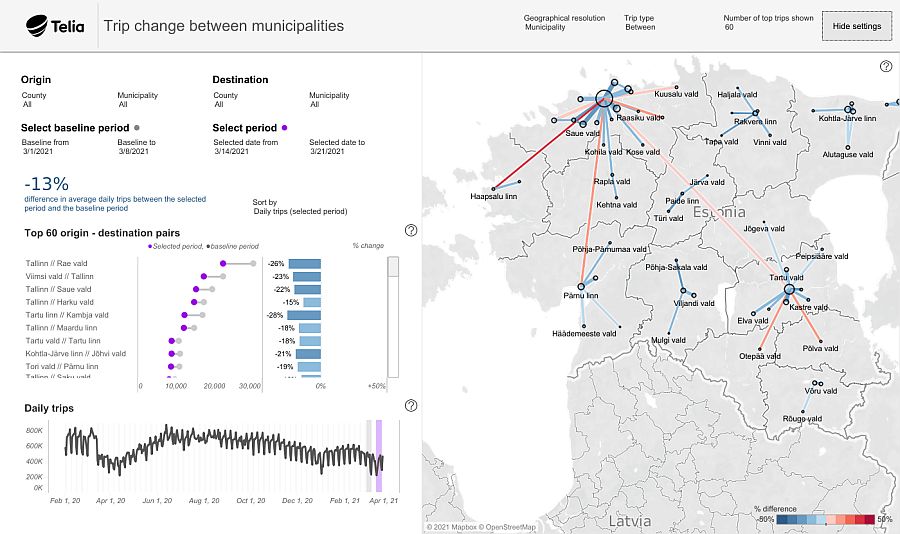Select Tori vald // Pärnu linn row
Viewport: 900px width, 534px height.
click(x=61, y=366)
